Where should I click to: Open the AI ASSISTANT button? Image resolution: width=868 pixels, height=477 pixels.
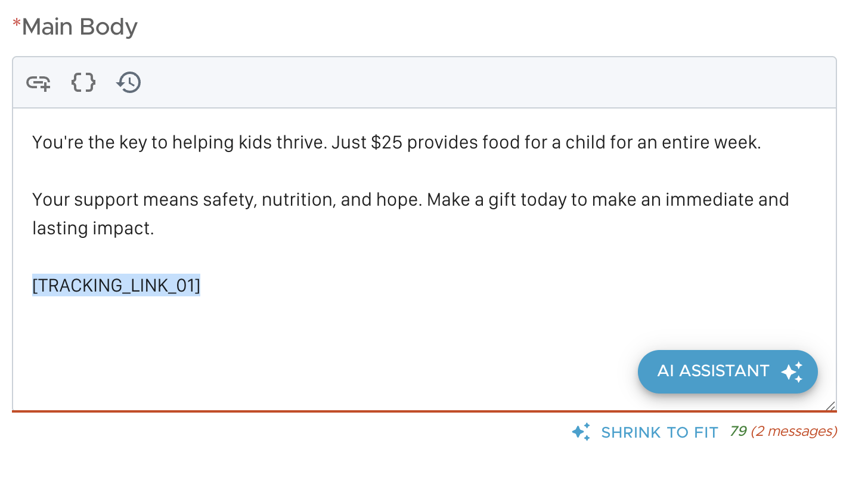(x=713, y=371)
